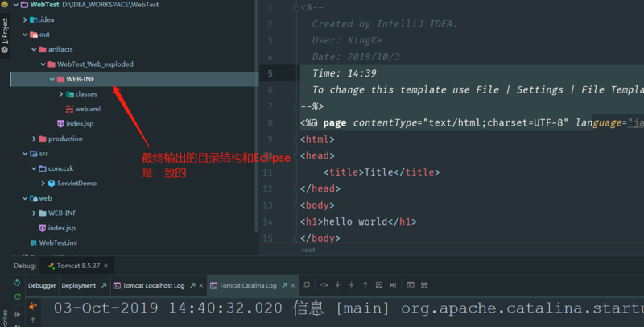
Task: Switch to the Deployment tab
Action: coord(78,285)
